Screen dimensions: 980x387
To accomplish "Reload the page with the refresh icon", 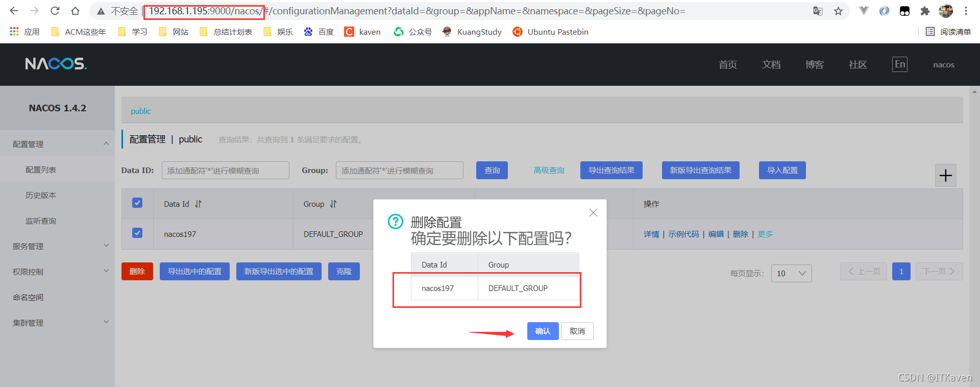I will click(55, 11).
